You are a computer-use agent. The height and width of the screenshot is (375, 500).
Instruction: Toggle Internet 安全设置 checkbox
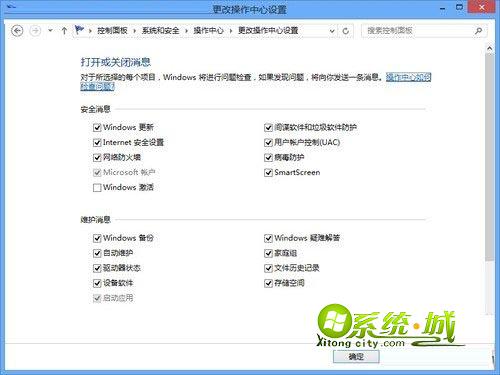click(97, 143)
